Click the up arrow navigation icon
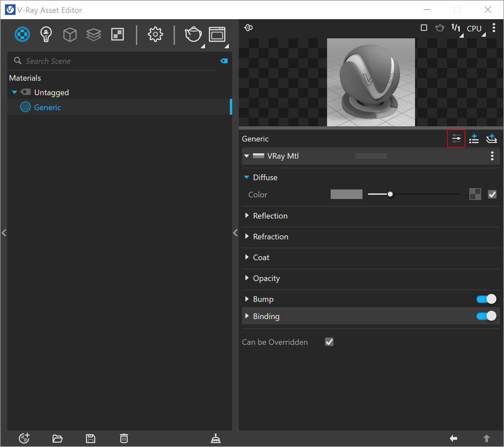The height and width of the screenshot is (447, 504). [x=486, y=438]
